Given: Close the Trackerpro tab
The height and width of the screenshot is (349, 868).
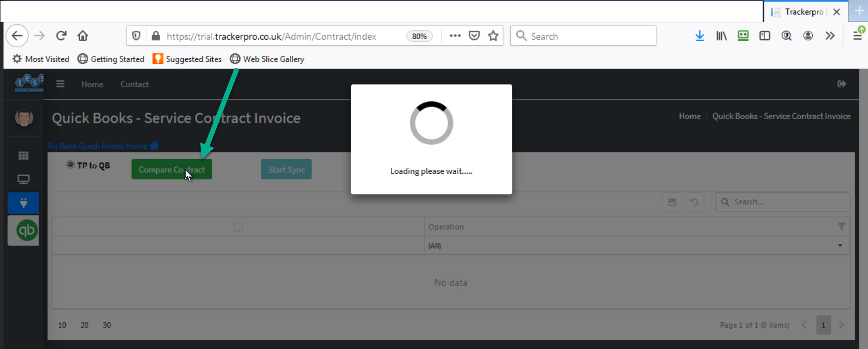Looking at the screenshot, I should 836,12.
